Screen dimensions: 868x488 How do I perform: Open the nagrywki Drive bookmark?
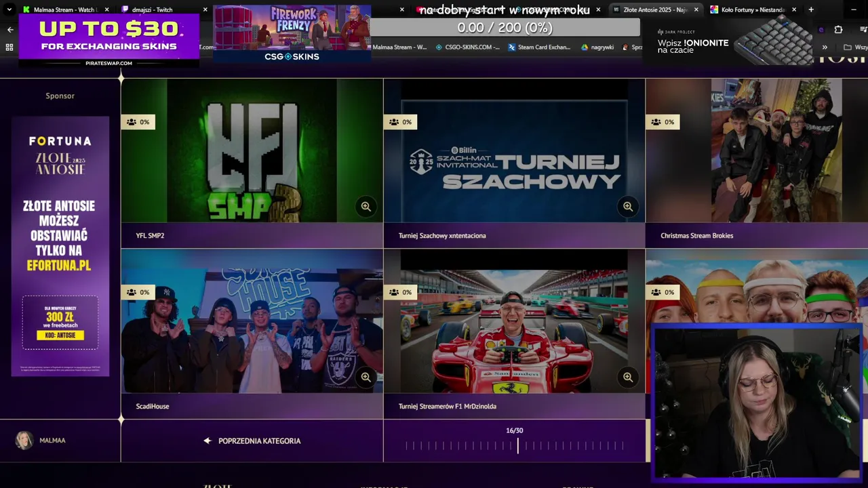(x=597, y=47)
